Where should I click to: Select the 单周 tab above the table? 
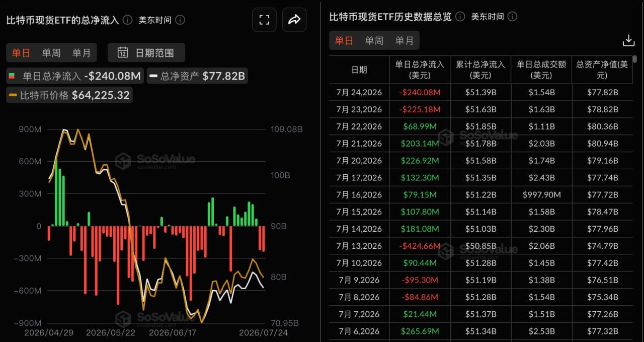click(x=374, y=40)
